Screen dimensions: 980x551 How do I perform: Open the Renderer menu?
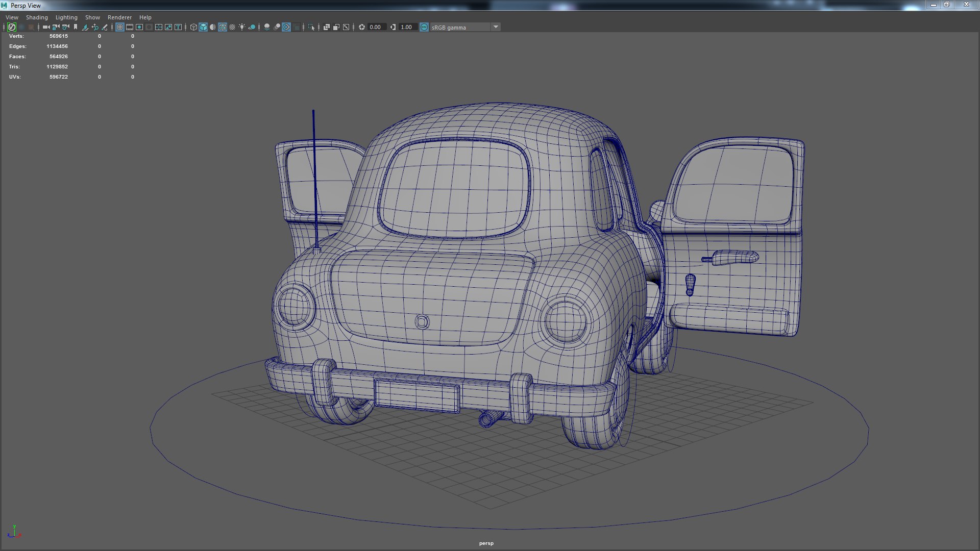point(119,17)
